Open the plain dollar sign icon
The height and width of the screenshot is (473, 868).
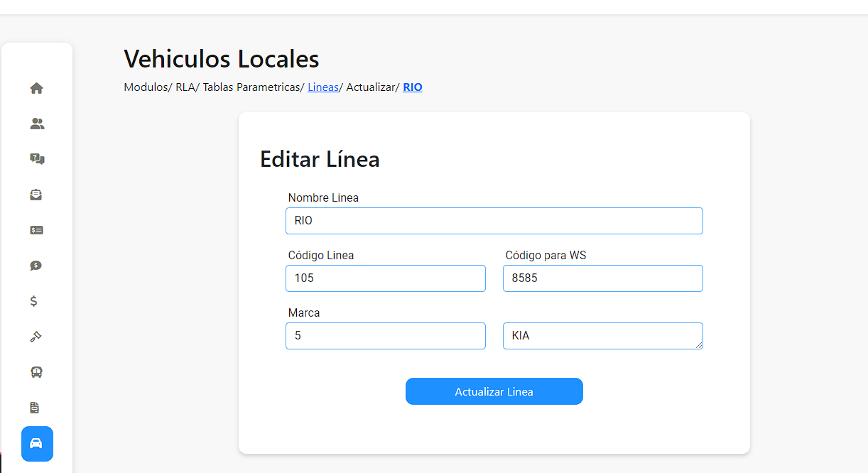point(33,301)
